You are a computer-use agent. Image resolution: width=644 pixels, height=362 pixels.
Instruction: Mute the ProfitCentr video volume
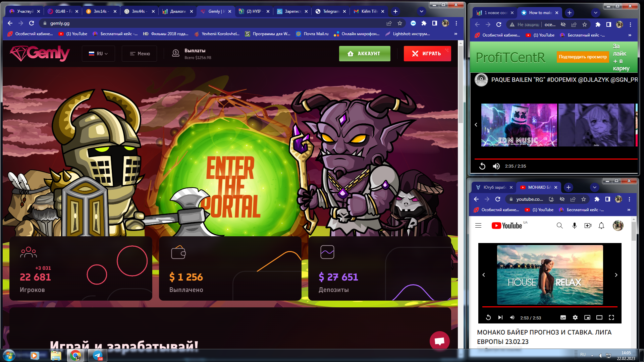[496, 166]
